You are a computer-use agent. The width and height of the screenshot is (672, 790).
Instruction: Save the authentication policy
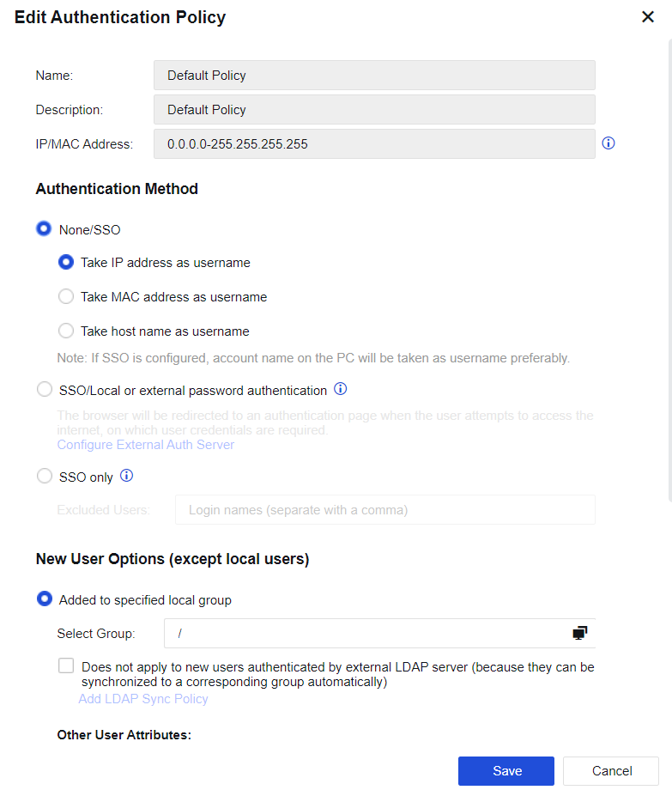pos(506,770)
